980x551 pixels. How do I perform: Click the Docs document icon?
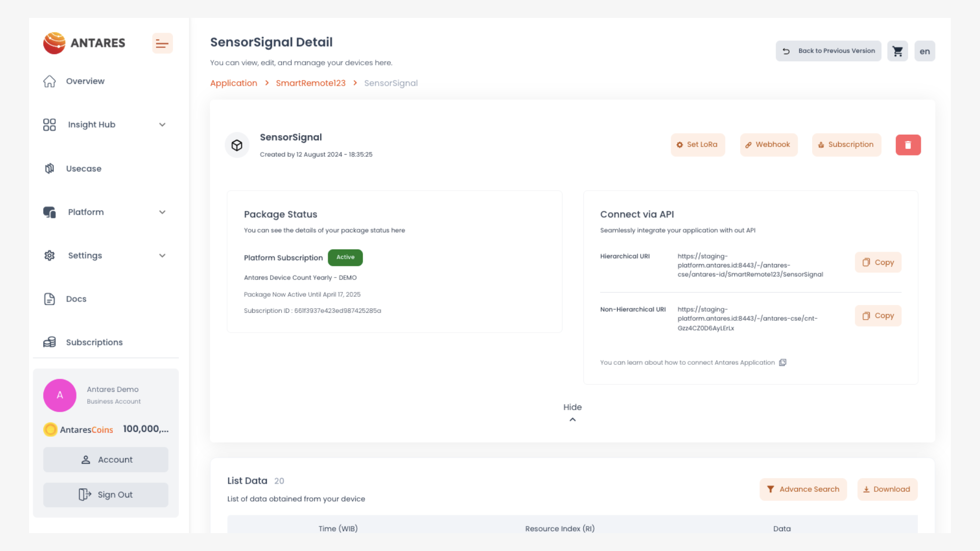50,299
